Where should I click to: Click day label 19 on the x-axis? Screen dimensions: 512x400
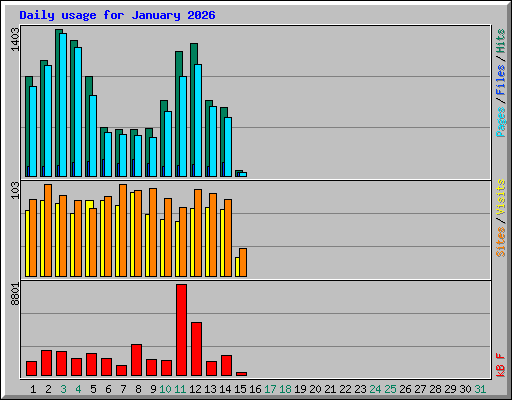tap(300, 389)
